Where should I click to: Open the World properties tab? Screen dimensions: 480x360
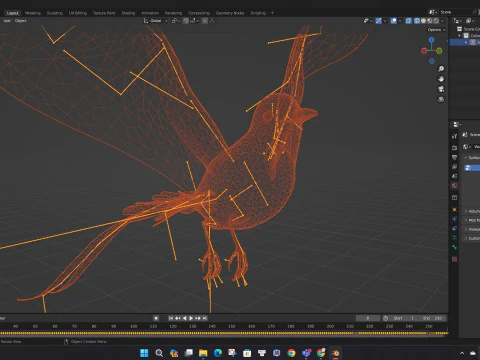point(454,186)
